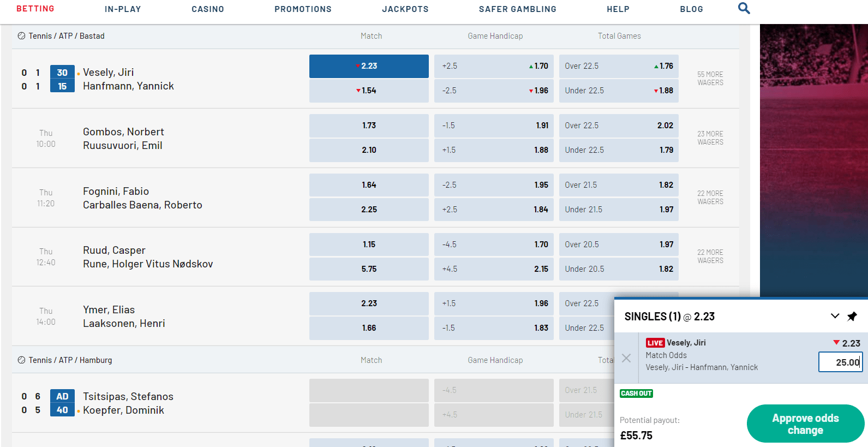Select Hanfmann match odds 1.54
The height and width of the screenshot is (447, 868).
369,91
